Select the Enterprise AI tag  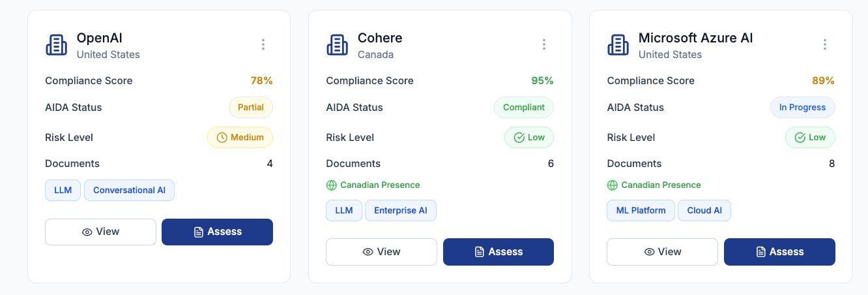(400, 211)
